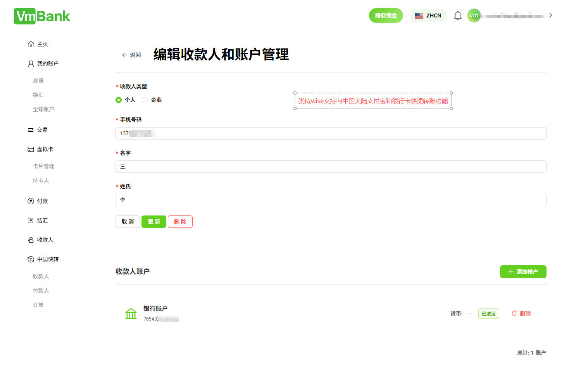Expand the account menu via the chevron

point(550,15)
